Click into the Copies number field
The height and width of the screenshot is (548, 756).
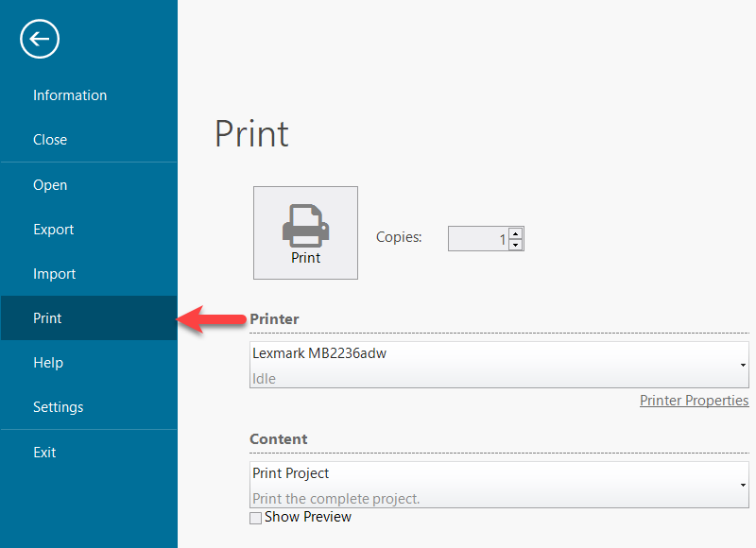point(477,239)
